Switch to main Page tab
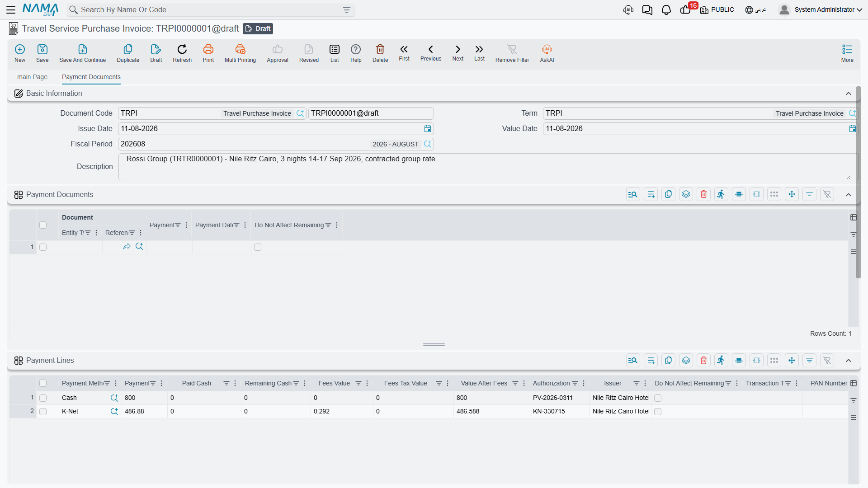Viewport: 868px width, 488px height. tap(32, 77)
